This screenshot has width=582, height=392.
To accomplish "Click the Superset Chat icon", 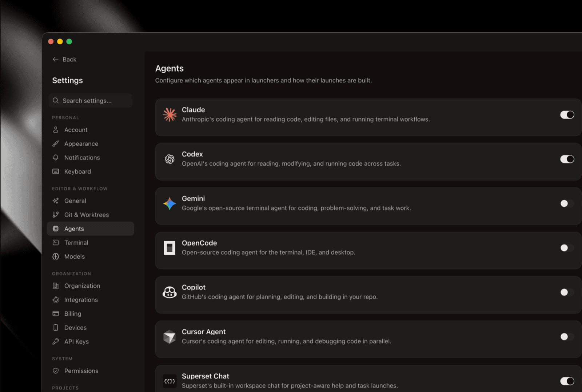I will pos(170,381).
